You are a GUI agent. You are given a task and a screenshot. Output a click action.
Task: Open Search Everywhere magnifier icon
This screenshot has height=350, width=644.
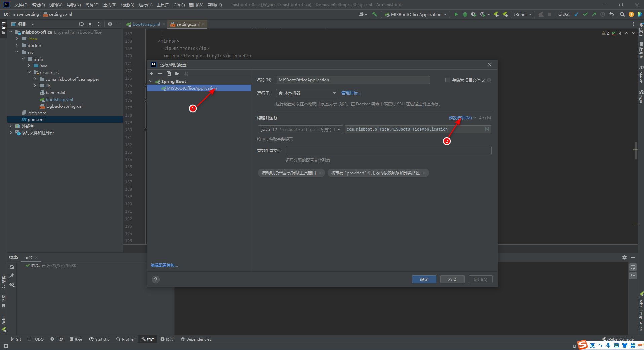[622, 14]
